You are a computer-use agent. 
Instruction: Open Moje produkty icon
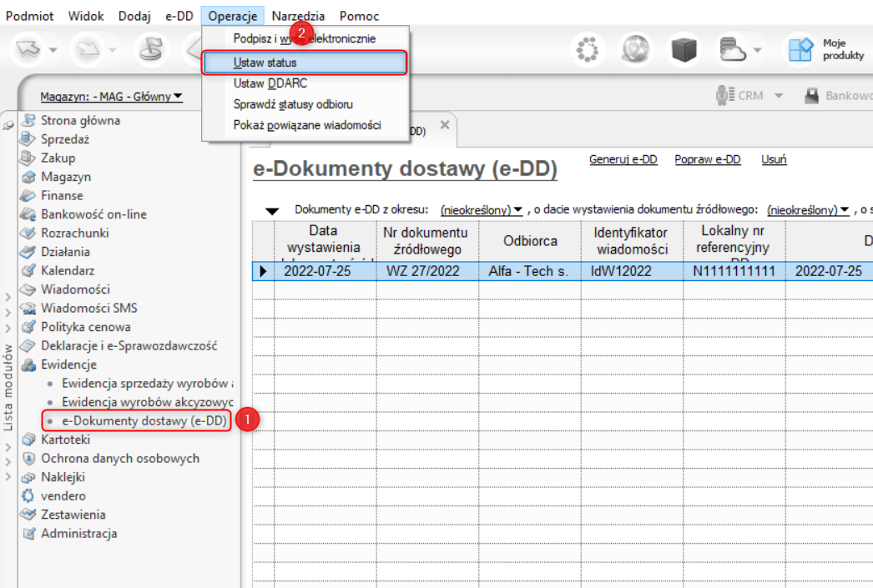pyautogui.click(x=800, y=49)
